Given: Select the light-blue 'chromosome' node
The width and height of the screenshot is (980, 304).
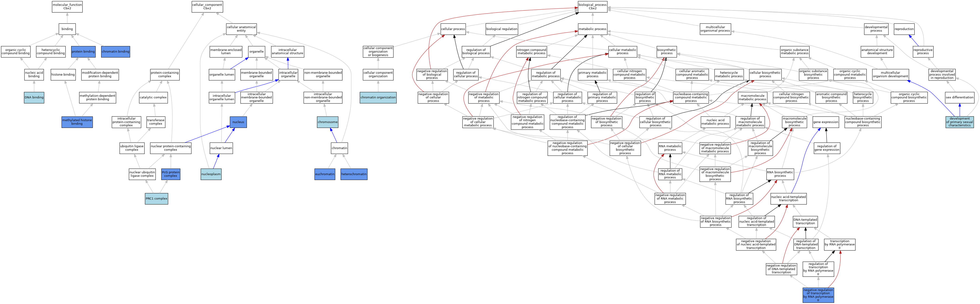Looking at the screenshot, I should (328, 122).
